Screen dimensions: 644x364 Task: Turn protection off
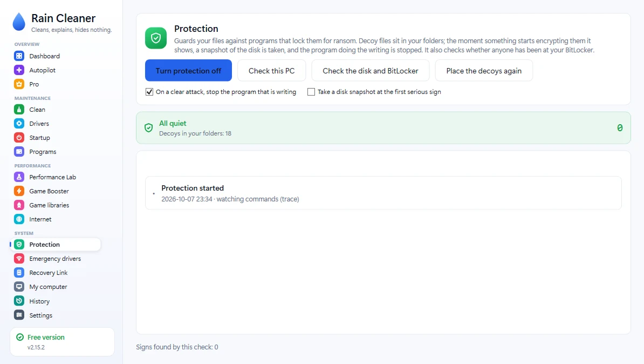189,71
